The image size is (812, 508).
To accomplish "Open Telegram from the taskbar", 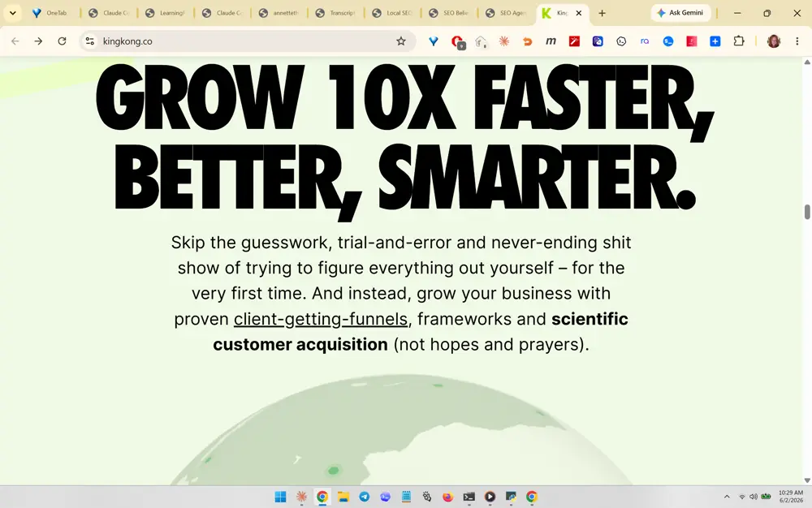I will (364, 497).
